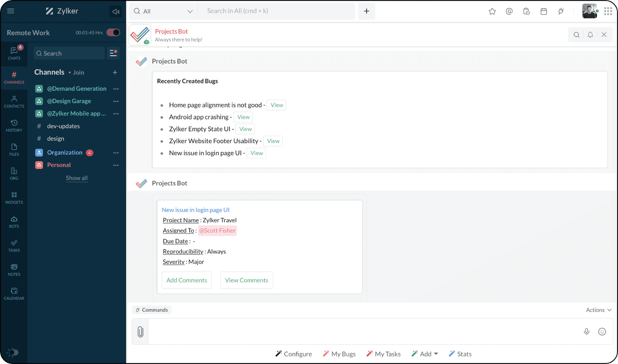Open the calendar icon in top bar

543,12
